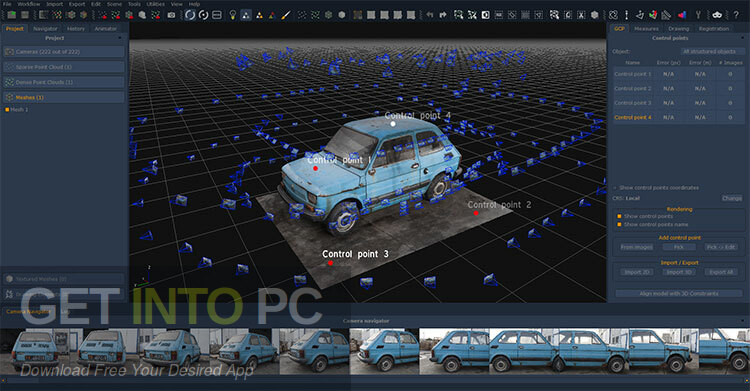Toggle Show control points checkbox
750x391 pixels.
pos(619,216)
